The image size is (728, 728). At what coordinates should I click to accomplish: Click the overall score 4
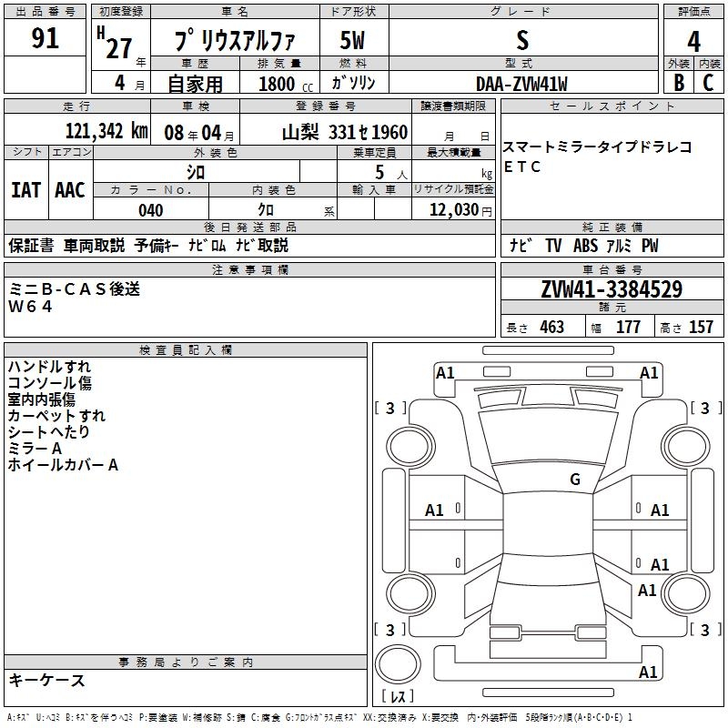click(693, 41)
